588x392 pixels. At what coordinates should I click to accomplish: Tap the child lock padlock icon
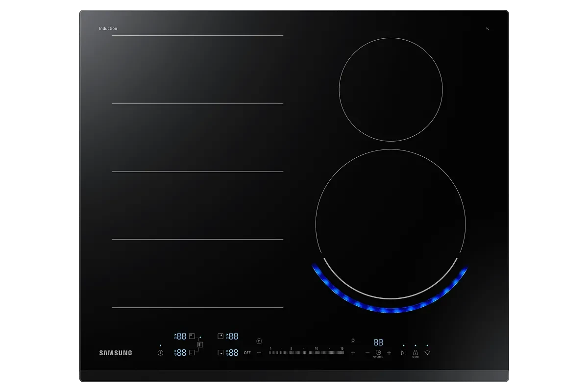[x=416, y=352]
